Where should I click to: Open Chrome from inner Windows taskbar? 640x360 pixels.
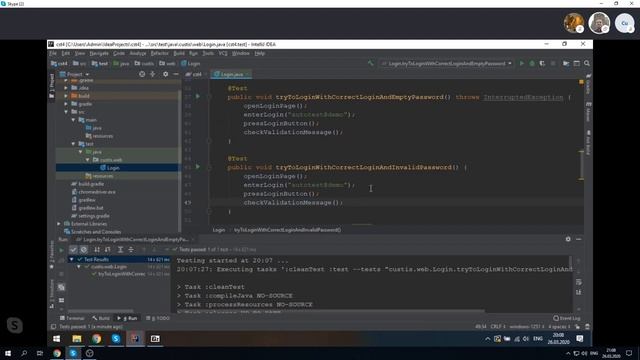pos(97,338)
